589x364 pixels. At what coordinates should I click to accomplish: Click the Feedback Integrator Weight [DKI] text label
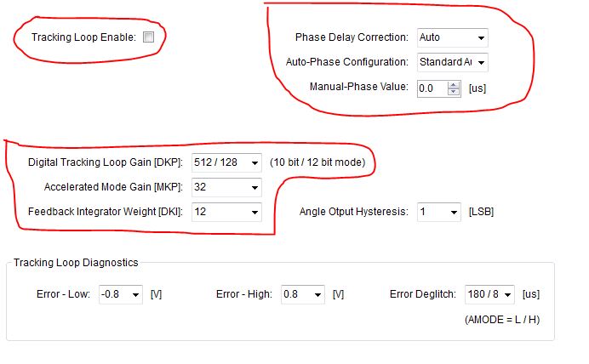tap(106, 212)
